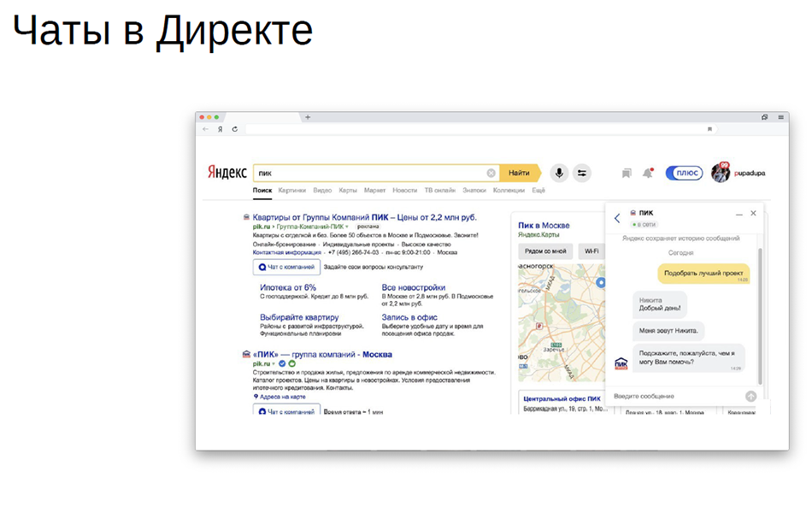Click the browser address bar
Image resolution: width=812 pixels, height=507 pixels.
[x=479, y=129]
